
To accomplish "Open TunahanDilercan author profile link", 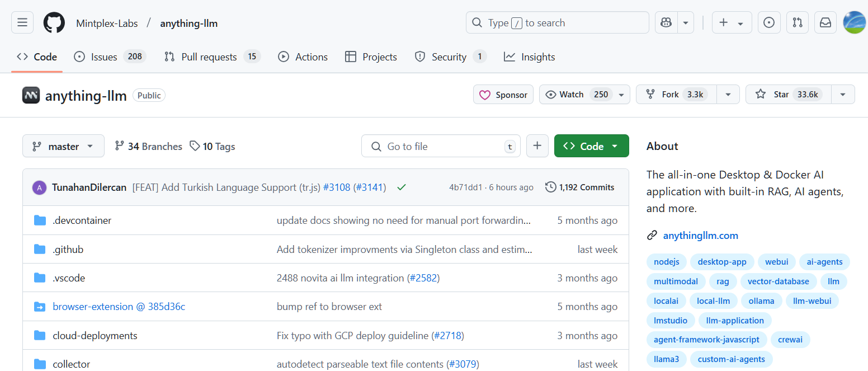I will click(x=89, y=187).
